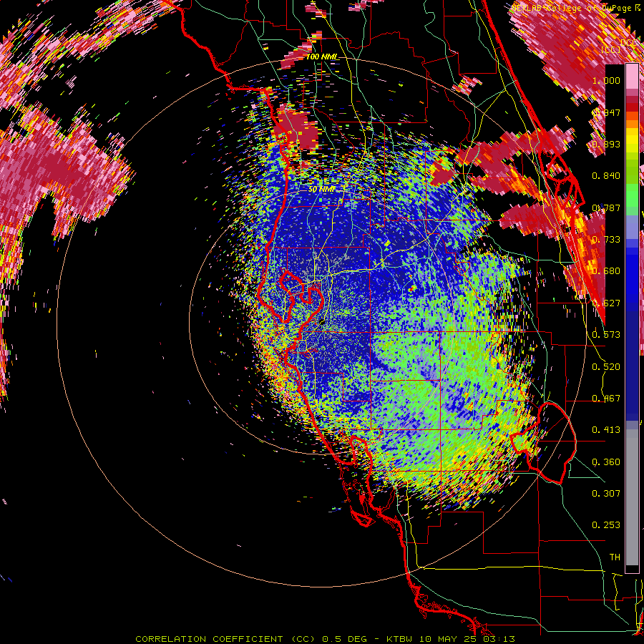
Task: Click the 100 NMI range ring label
Action: click(322, 57)
